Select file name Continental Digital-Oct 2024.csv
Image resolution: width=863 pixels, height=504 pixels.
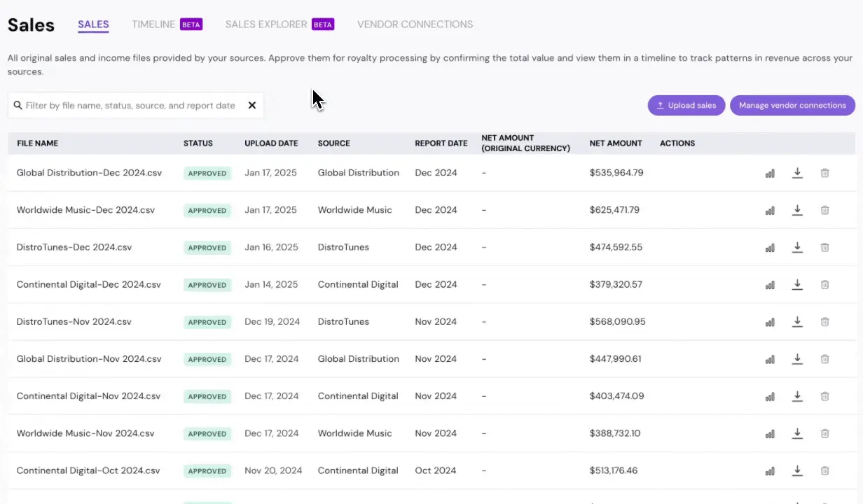[88, 470]
